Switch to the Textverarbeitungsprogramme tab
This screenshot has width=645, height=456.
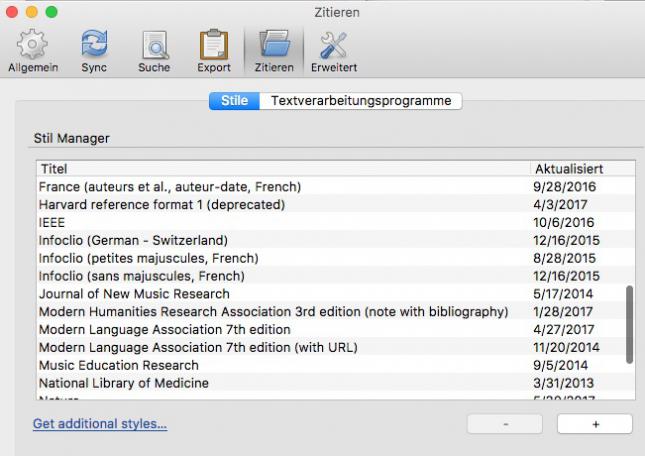point(360,101)
